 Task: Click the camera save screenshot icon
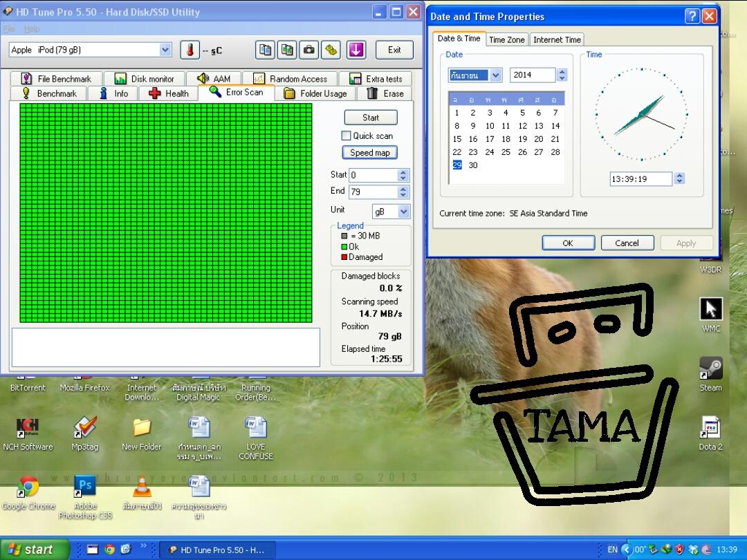pyautogui.click(x=309, y=50)
